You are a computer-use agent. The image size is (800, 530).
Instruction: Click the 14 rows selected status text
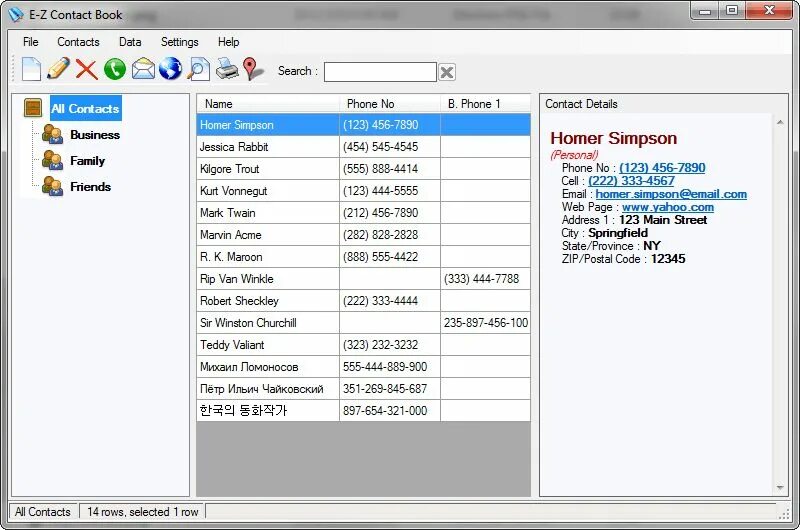pos(142,512)
